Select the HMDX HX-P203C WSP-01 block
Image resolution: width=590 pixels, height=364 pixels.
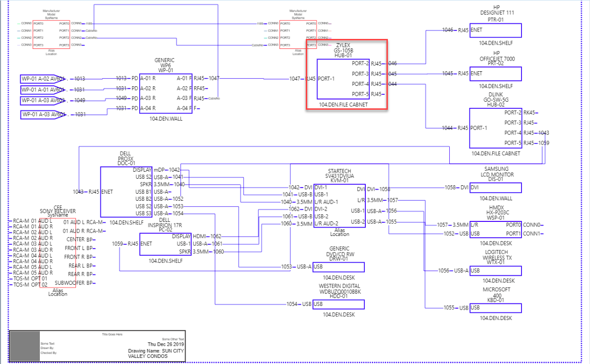[496, 229]
